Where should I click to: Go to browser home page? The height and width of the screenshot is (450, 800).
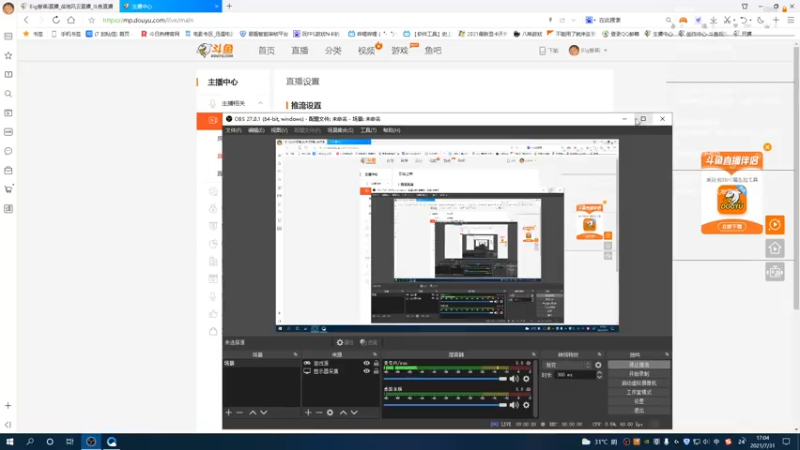tap(71, 20)
